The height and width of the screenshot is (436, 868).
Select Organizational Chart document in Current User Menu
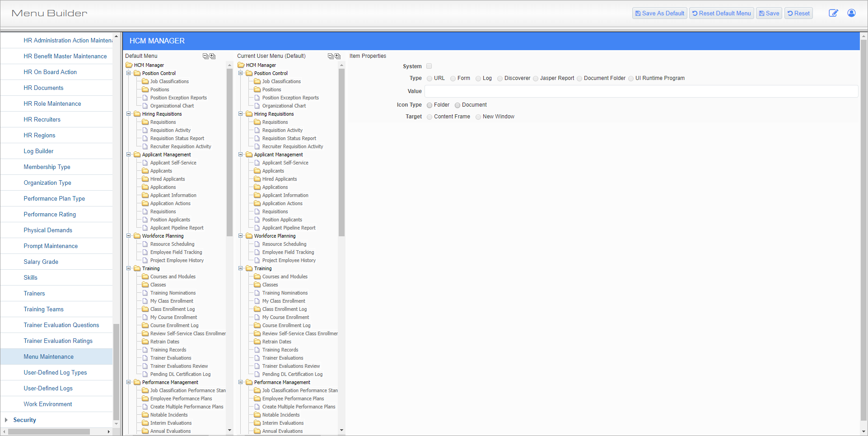tap(284, 106)
